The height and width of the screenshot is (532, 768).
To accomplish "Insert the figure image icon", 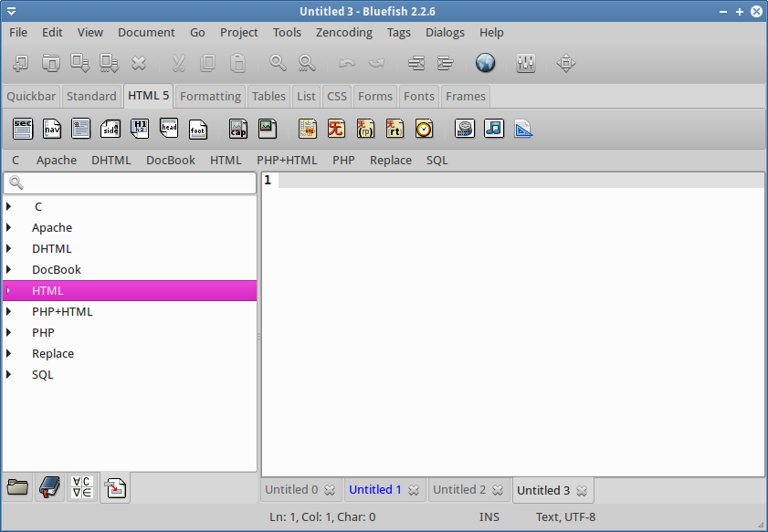I will (268, 129).
